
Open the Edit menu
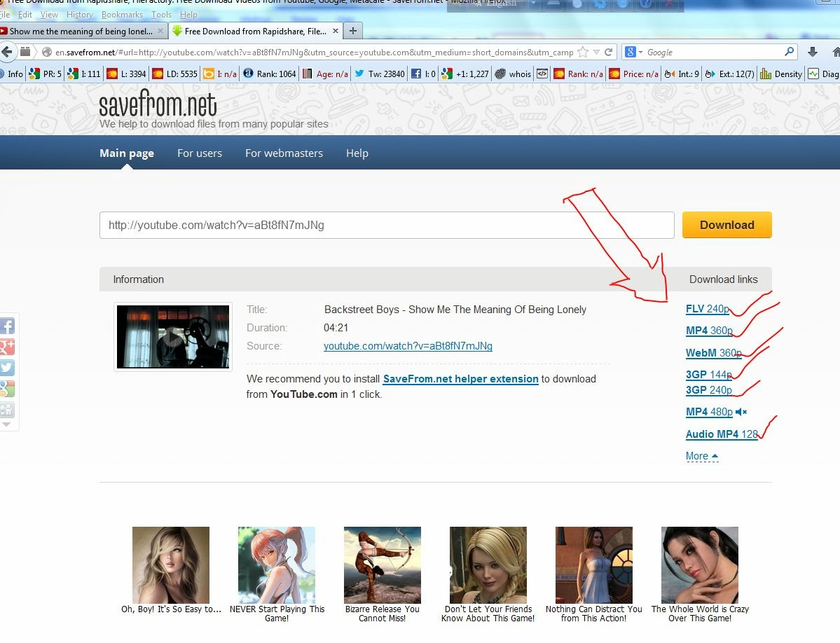25,15
